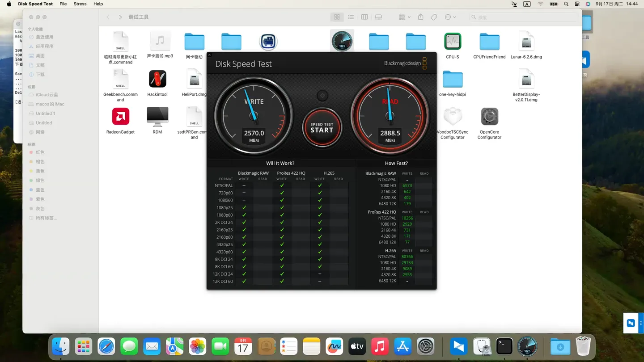Open the action ellipsis dropdown in the toolbar
This screenshot has width=644, height=362.
pyautogui.click(x=450, y=17)
